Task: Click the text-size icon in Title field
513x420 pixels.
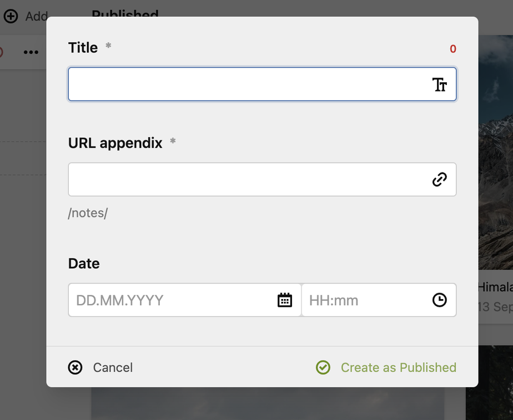Action: click(439, 85)
